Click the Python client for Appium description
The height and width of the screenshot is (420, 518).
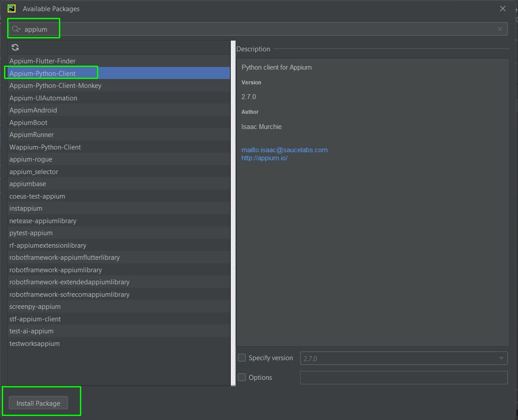[276, 67]
